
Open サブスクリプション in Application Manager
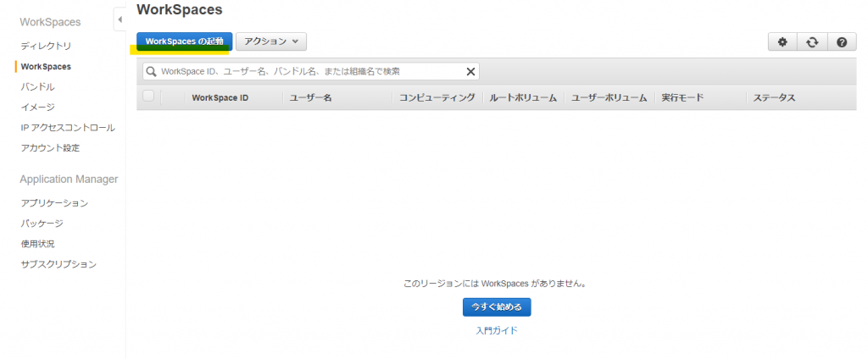[58, 264]
